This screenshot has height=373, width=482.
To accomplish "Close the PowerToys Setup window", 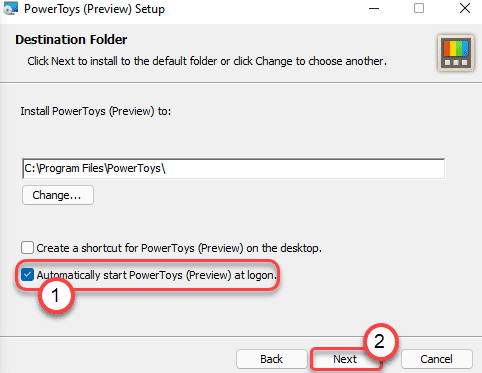I will pos(465,8).
